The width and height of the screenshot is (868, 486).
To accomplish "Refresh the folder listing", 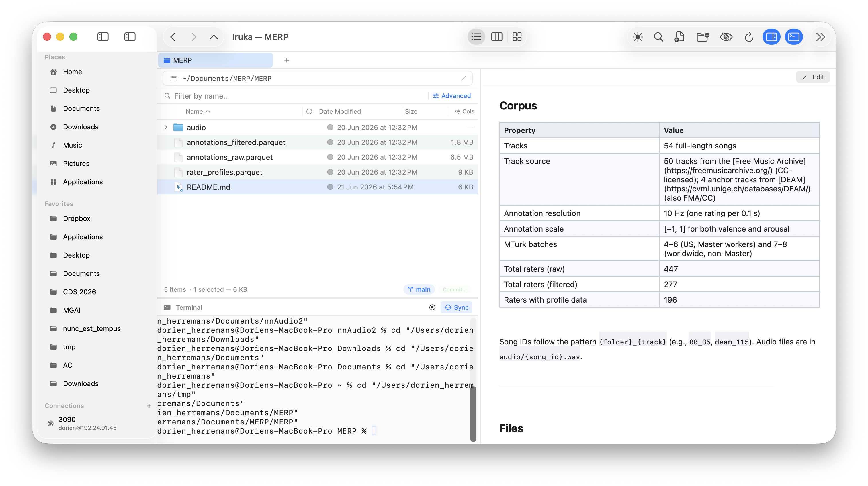I will click(x=749, y=37).
